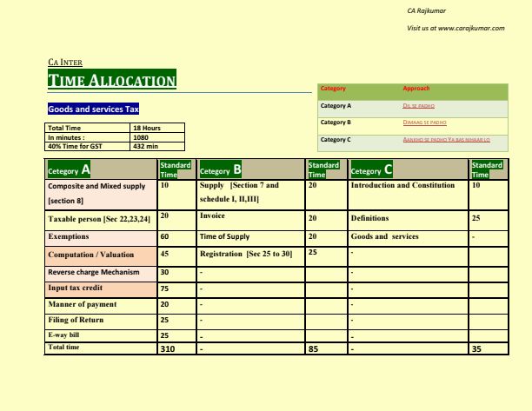Click the '85' total for Category B

(x=326, y=348)
